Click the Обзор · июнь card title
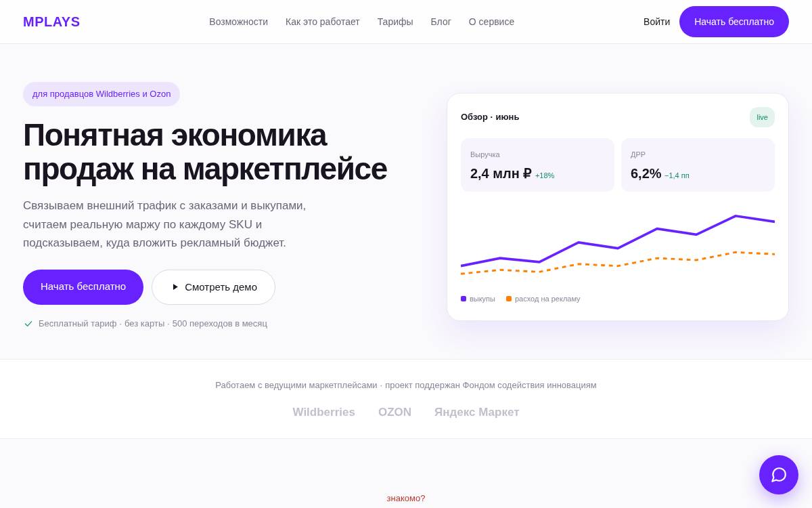The height and width of the screenshot is (508, 812). [x=490, y=117]
